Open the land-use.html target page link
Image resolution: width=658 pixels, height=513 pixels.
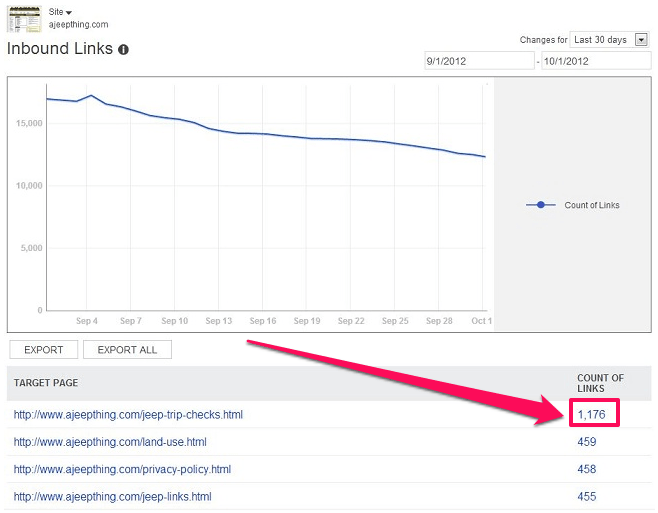110,442
